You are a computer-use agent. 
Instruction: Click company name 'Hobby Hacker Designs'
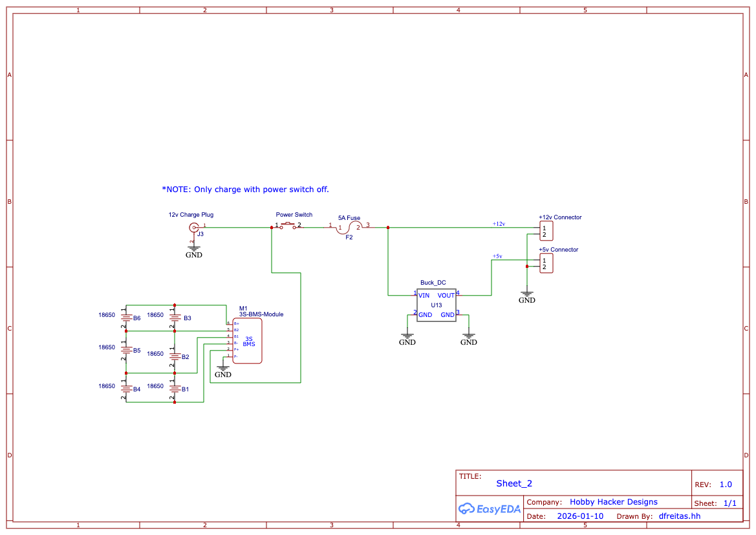[613, 502]
